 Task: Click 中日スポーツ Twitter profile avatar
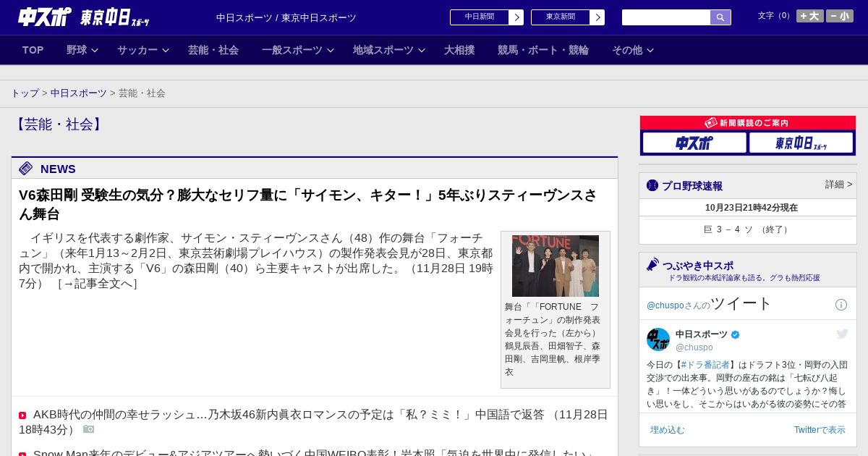(658, 339)
